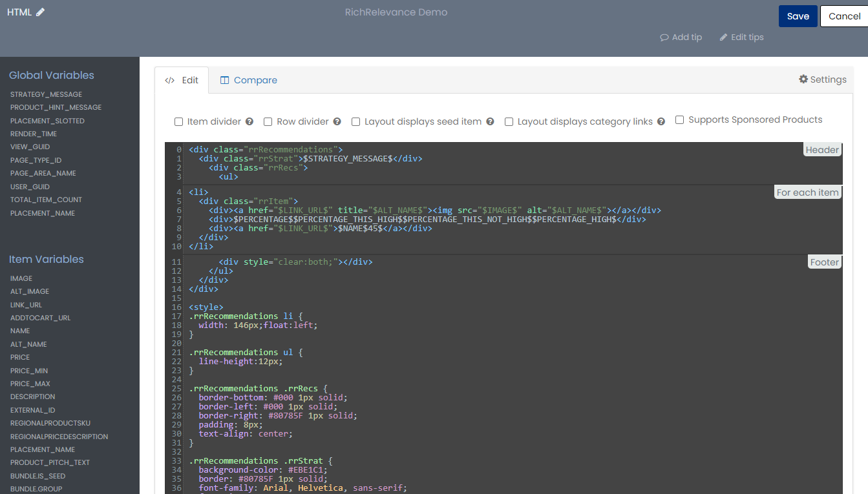Select the Edit tab

(182, 80)
